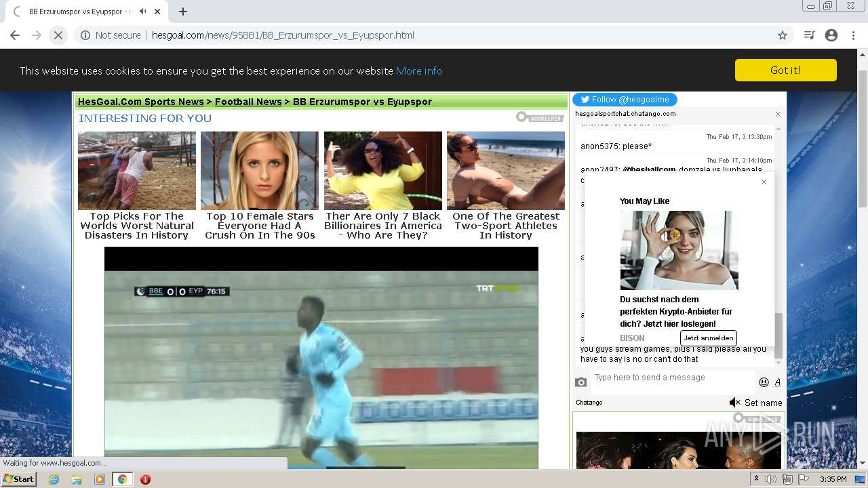The width and height of the screenshot is (868, 488).
Task: Click Set name in chat
Action: 763,403
